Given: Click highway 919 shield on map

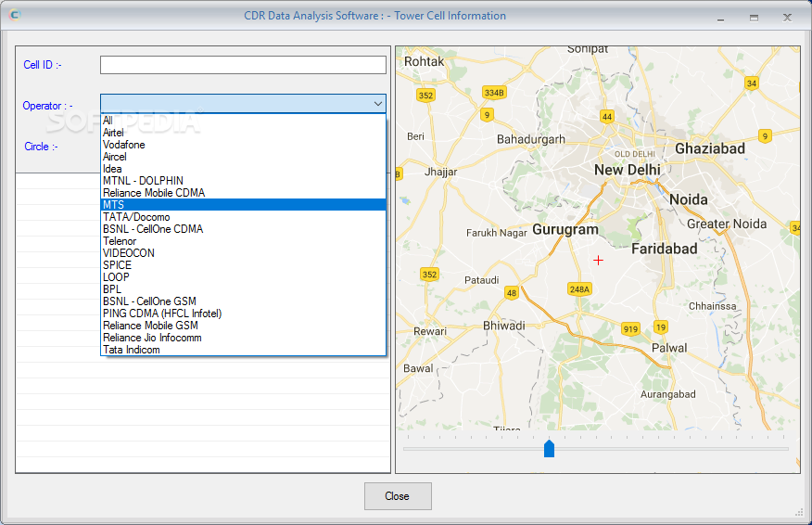Looking at the screenshot, I should (630, 329).
